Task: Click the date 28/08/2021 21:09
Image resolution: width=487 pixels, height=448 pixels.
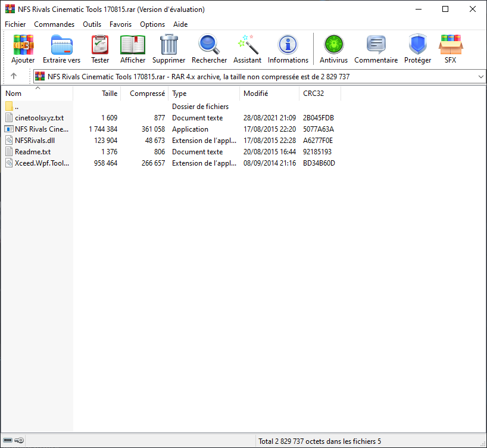Action: 270,118
